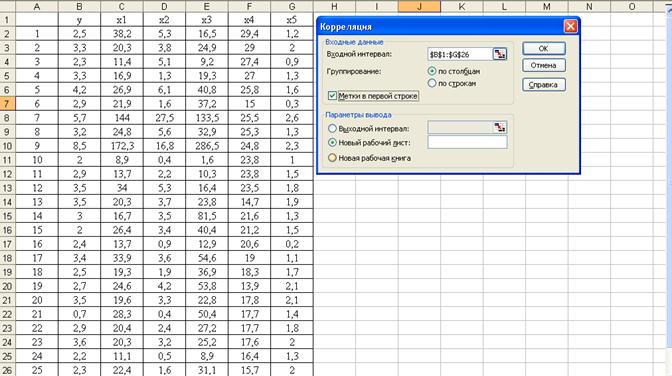672x376 pixels.
Task: Select column H header
Action: point(334,6)
